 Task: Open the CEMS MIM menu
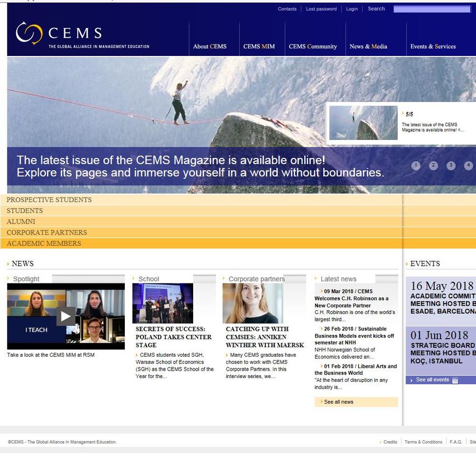[259, 46]
